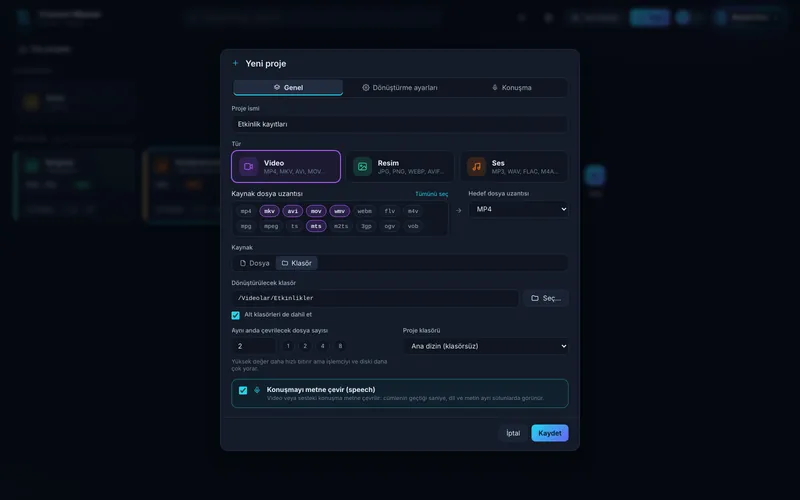Deselect the wmv extension chip
The image size is (800, 500).
(339, 211)
